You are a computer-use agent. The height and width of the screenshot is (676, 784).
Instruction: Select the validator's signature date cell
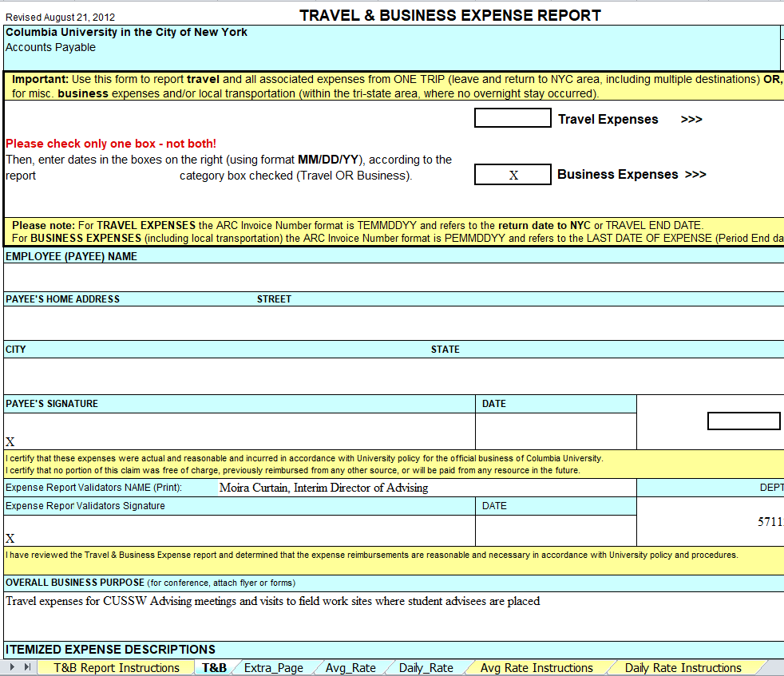[x=556, y=530]
